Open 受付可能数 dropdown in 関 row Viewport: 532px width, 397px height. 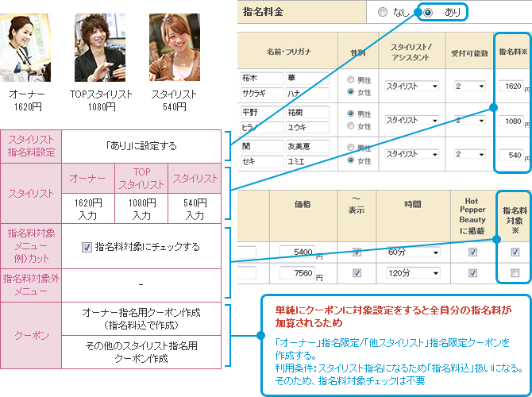470,154
